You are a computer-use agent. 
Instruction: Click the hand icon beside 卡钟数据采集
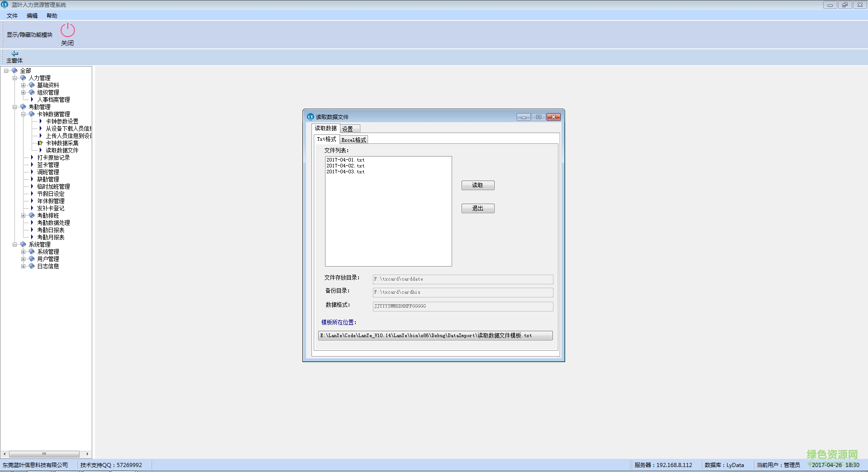(40, 143)
